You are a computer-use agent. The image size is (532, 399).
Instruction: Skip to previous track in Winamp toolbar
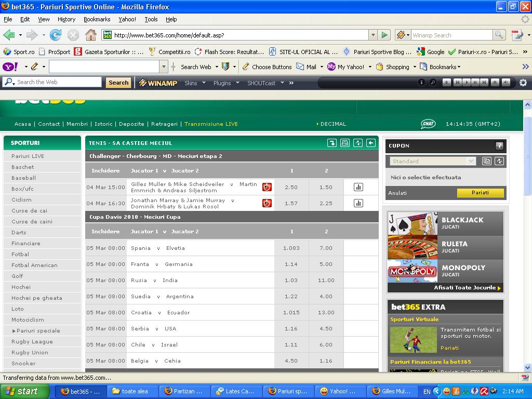pos(457,83)
